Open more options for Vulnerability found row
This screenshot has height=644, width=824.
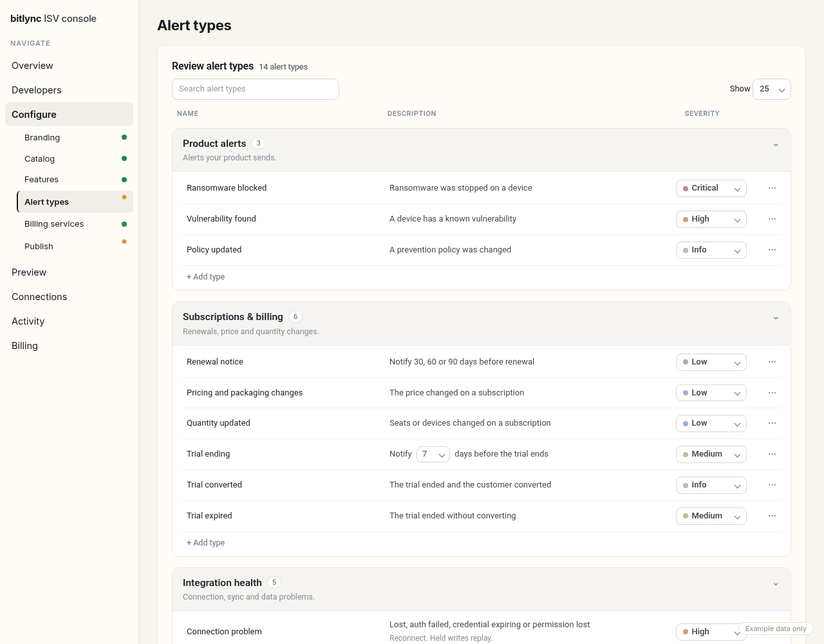772,219
